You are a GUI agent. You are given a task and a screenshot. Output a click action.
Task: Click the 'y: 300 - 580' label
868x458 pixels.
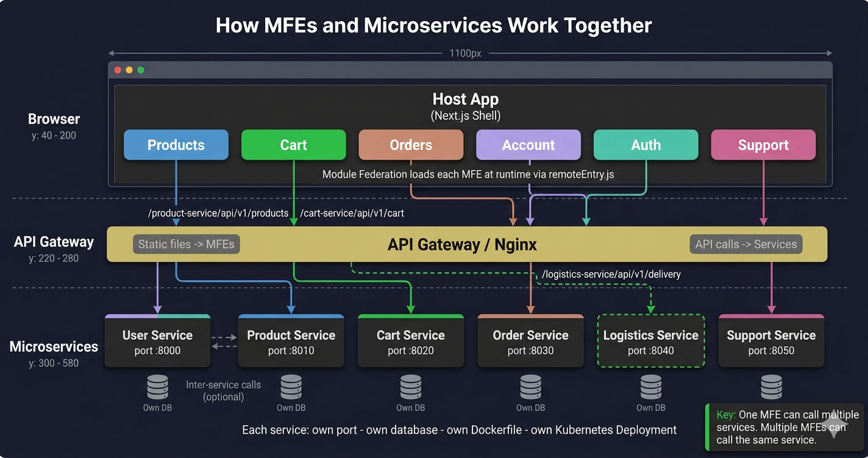pos(54,363)
